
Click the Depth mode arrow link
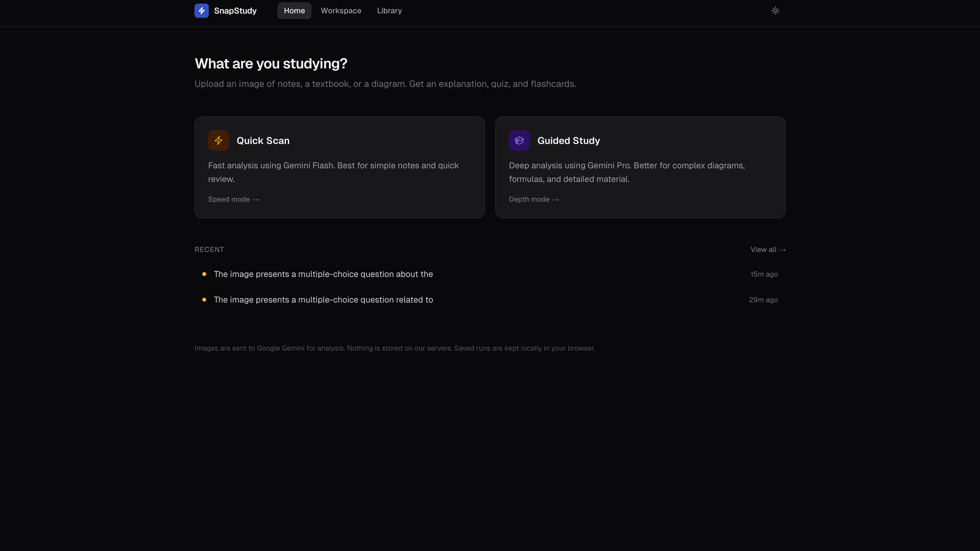pyautogui.click(x=534, y=199)
